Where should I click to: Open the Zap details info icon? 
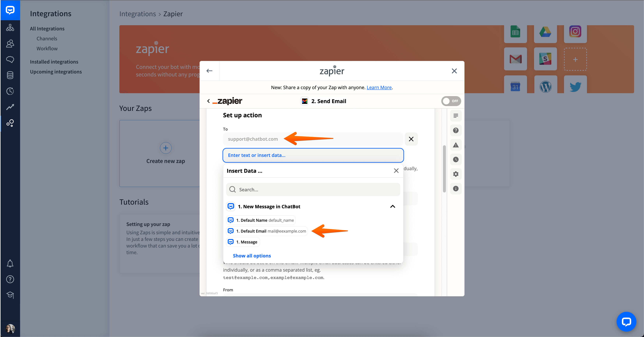tap(456, 189)
